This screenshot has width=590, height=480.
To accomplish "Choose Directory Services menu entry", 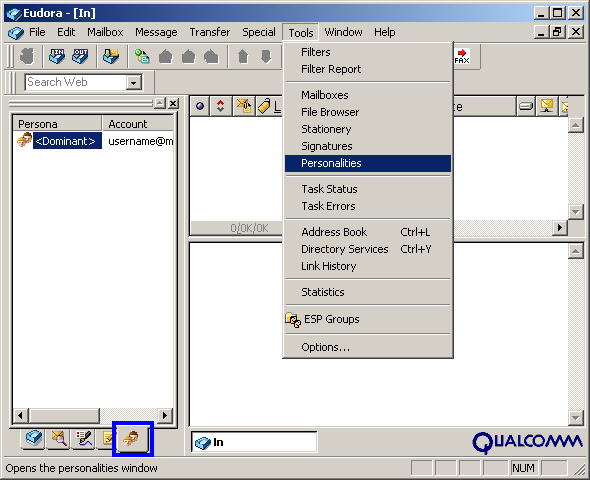I will click(368, 249).
